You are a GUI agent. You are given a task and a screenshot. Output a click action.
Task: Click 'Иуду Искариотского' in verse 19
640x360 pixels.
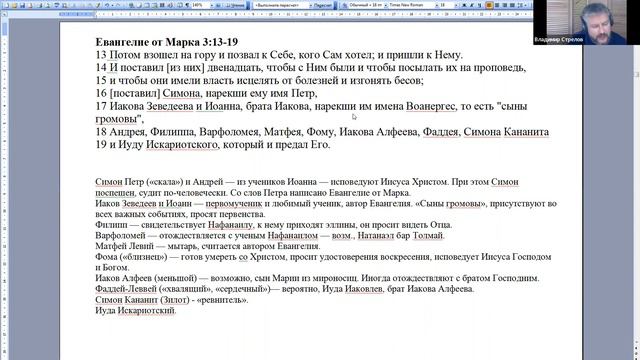[x=168, y=144]
